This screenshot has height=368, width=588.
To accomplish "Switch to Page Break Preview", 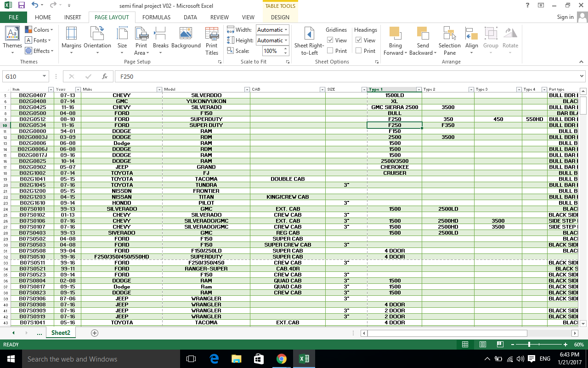I will (x=500, y=345).
